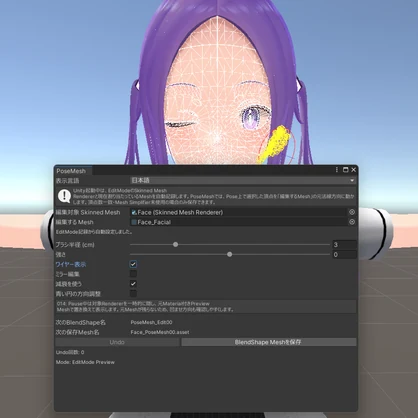Viewport: 418px width, 418px height.
Task: Open the PoseMesh window options kebab menu
Action: pyautogui.click(x=337, y=170)
